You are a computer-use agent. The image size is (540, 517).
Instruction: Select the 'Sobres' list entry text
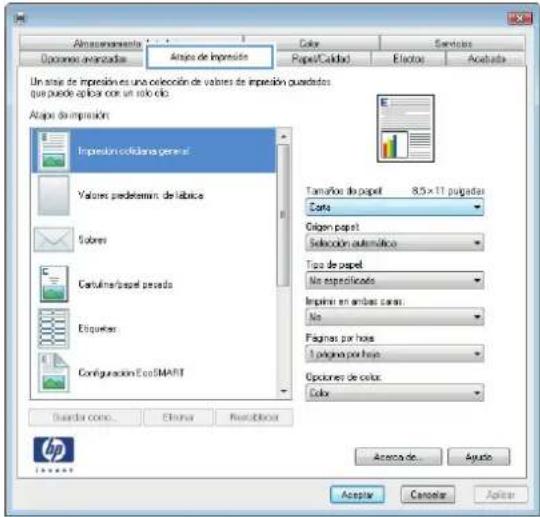[92, 239]
